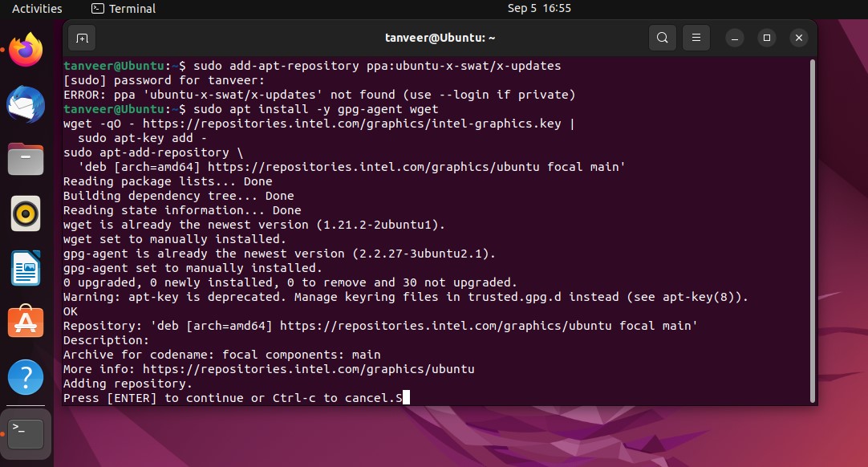Open the Help application
This screenshot has height=467, width=868.
[x=25, y=377]
